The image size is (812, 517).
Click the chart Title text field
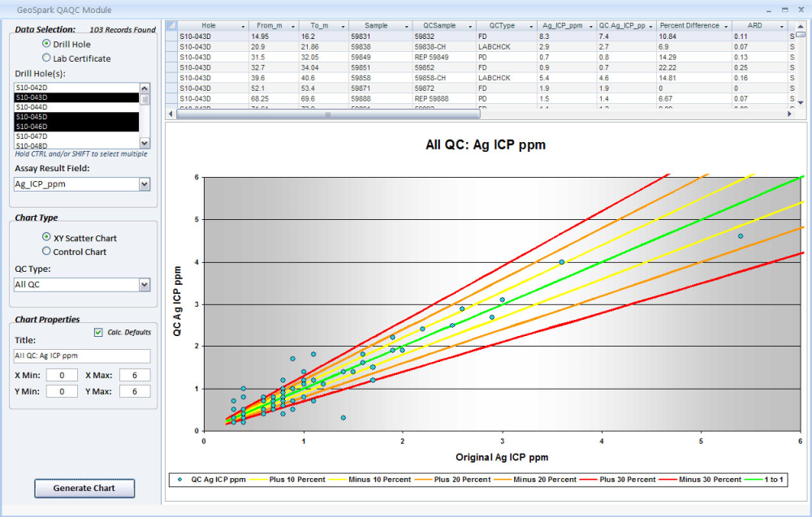(x=82, y=355)
